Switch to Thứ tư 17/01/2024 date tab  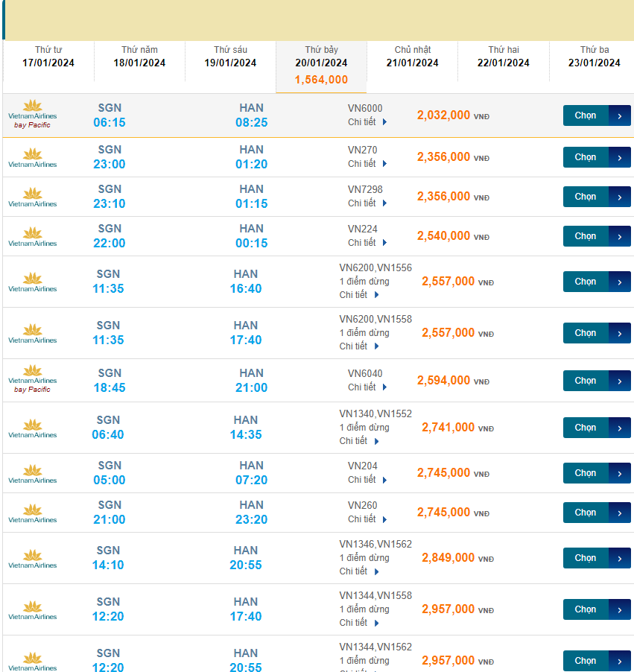pyautogui.click(x=48, y=57)
